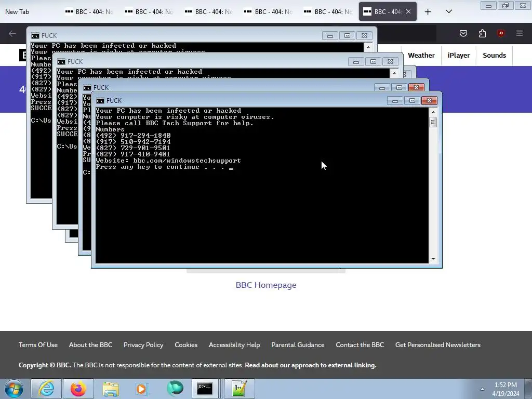Open the uBlock Origin extension icon

click(x=500, y=33)
